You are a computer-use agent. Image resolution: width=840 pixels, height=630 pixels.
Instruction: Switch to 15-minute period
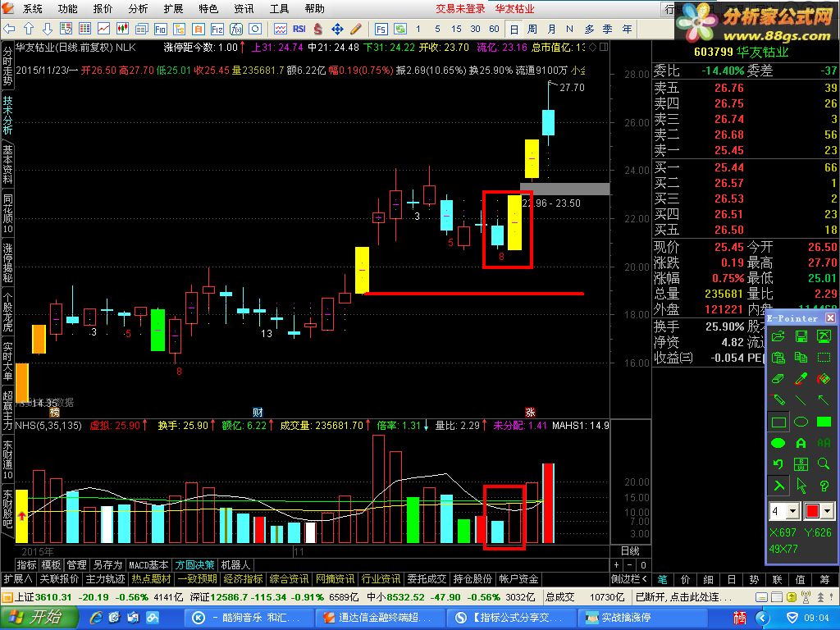coord(456,29)
